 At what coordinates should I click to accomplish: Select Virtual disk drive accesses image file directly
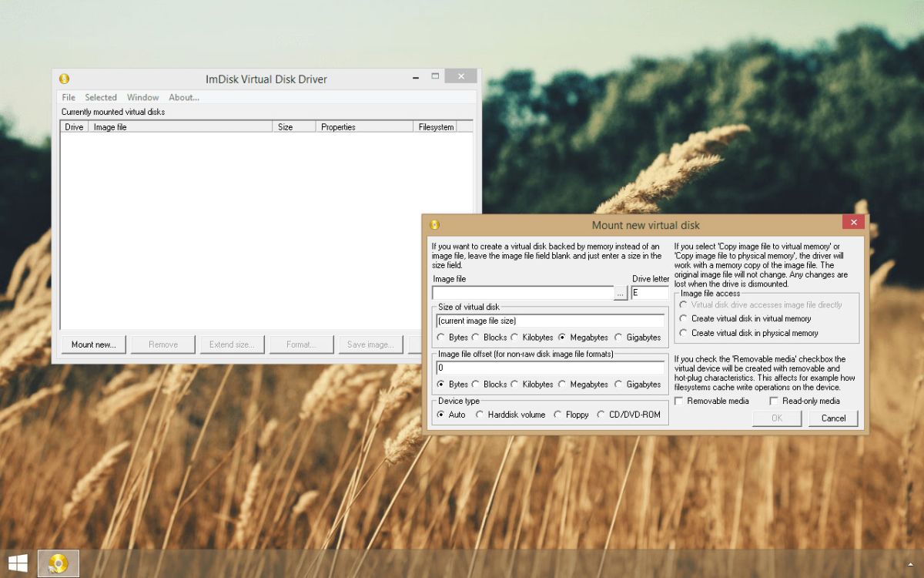[761, 305]
